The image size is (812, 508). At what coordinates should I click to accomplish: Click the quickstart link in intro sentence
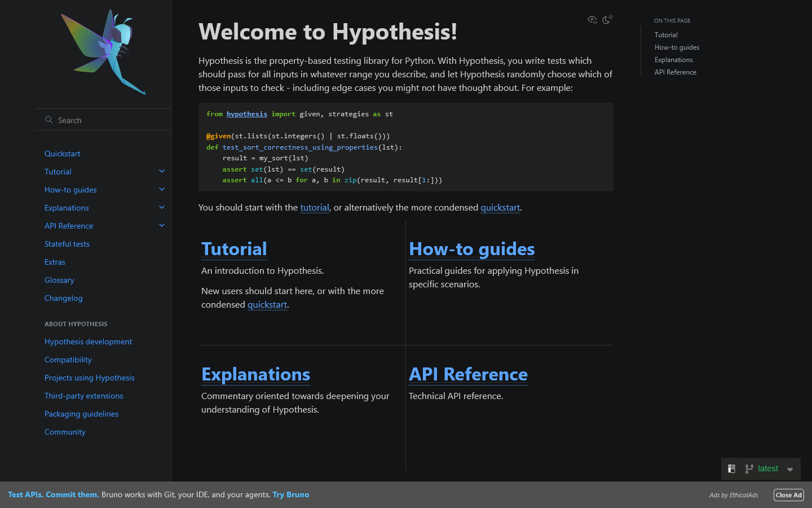pos(500,208)
